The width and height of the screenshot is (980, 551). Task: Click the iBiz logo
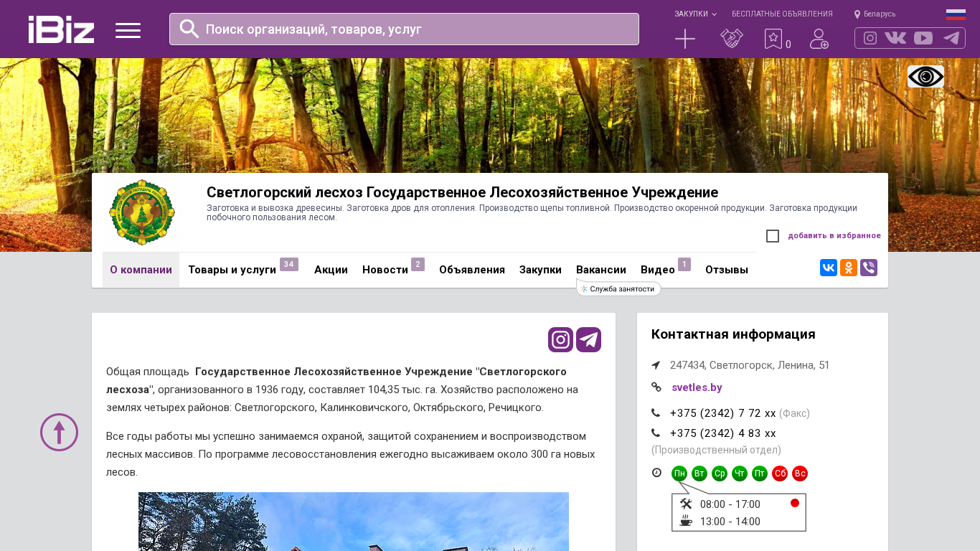pyautogui.click(x=61, y=29)
